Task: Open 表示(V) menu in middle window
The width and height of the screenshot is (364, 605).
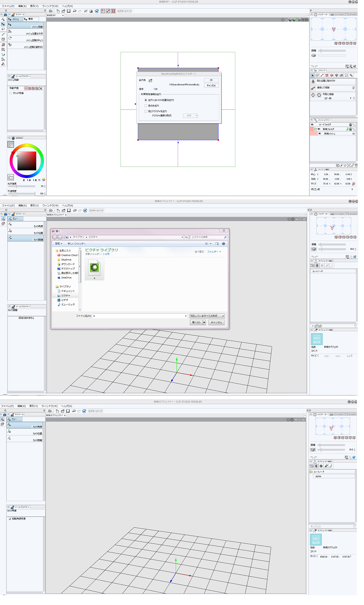Action: (34, 205)
